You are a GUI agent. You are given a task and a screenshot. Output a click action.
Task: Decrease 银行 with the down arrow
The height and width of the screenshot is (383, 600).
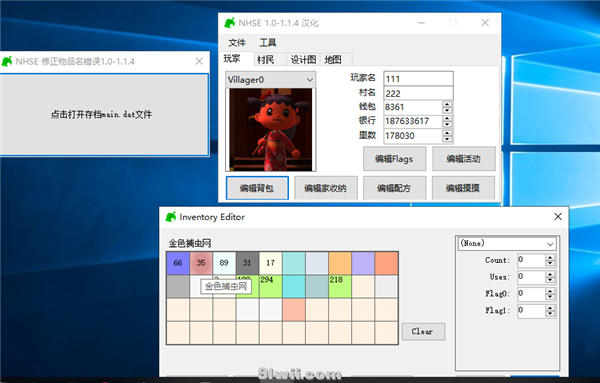click(447, 124)
